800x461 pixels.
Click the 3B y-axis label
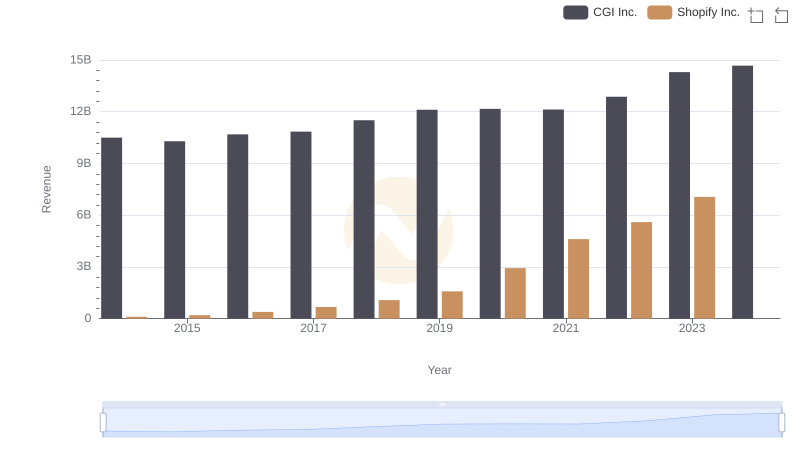coord(84,267)
